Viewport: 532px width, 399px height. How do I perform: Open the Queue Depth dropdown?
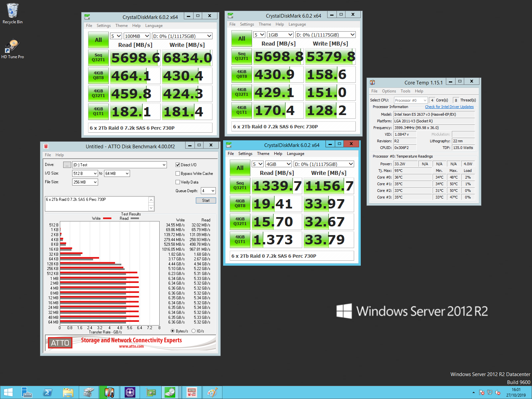pyautogui.click(x=208, y=191)
